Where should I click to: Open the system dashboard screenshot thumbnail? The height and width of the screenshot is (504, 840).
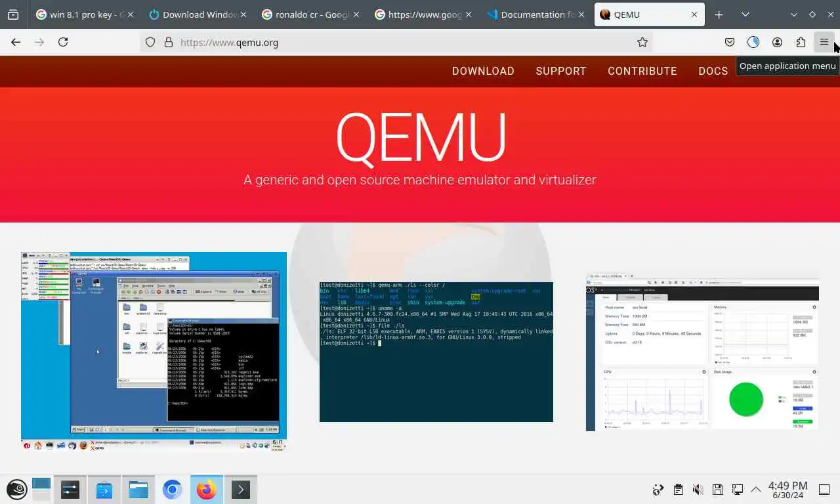[x=702, y=352]
